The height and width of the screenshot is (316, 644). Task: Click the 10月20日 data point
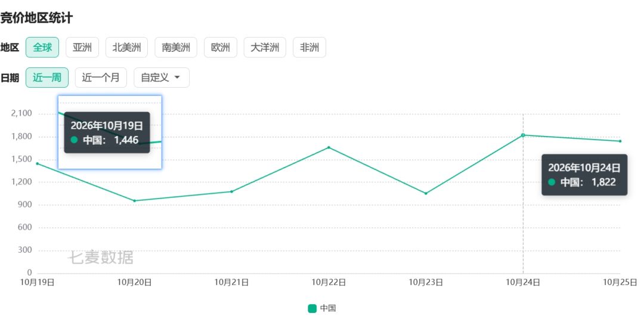tap(134, 201)
